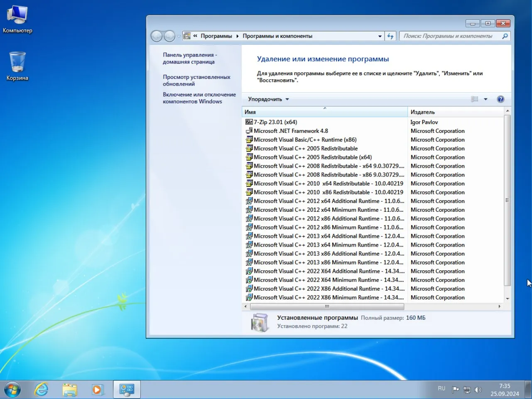532x399 pixels.
Task: Click the forward navigation arrow button
Action: click(x=169, y=36)
